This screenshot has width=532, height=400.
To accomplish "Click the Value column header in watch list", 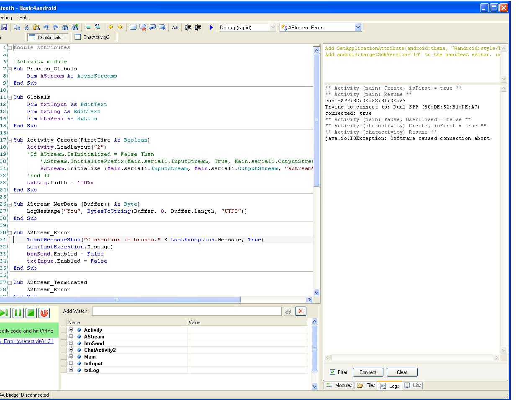I will pos(247,322).
